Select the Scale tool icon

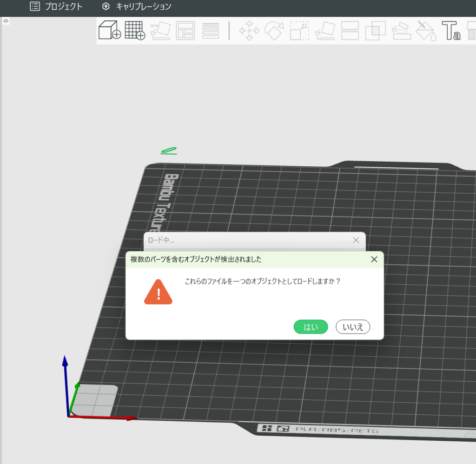pos(300,30)
